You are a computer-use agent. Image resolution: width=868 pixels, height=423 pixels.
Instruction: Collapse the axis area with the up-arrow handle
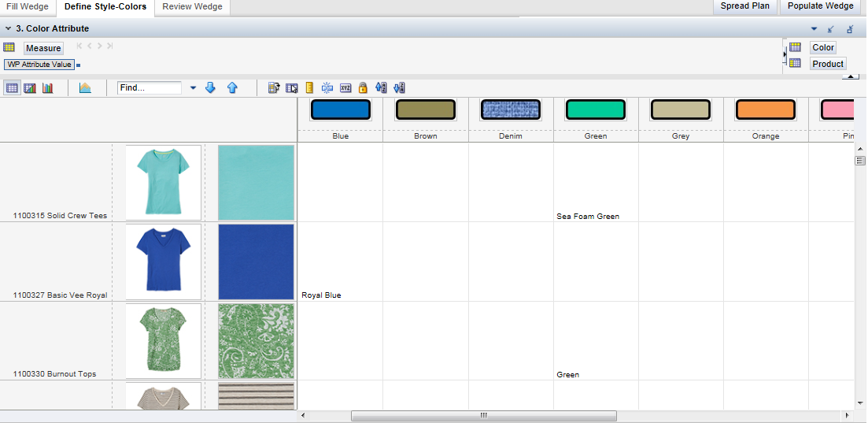pyautogui.click(x=850, y=76)
